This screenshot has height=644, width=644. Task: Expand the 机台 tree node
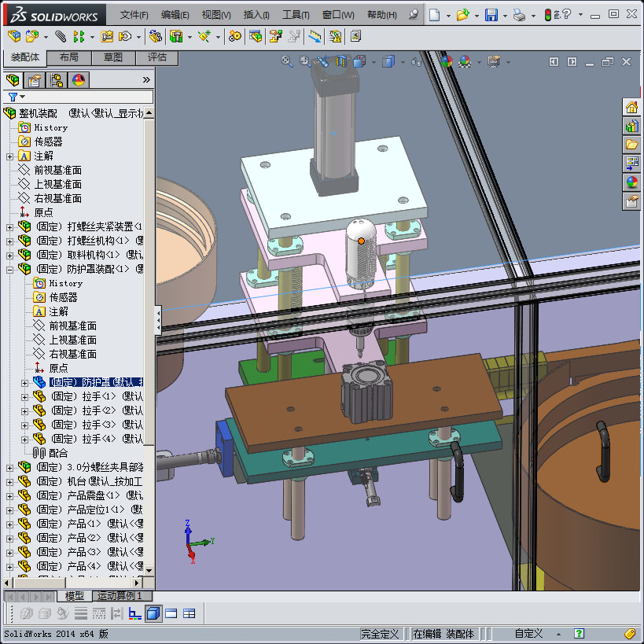click(10, 482)
